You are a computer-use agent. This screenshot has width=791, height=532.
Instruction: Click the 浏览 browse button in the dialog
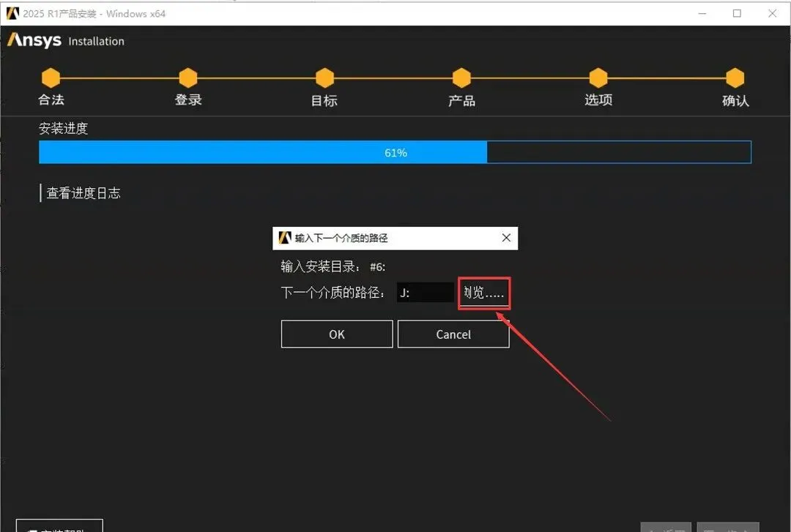484,293
